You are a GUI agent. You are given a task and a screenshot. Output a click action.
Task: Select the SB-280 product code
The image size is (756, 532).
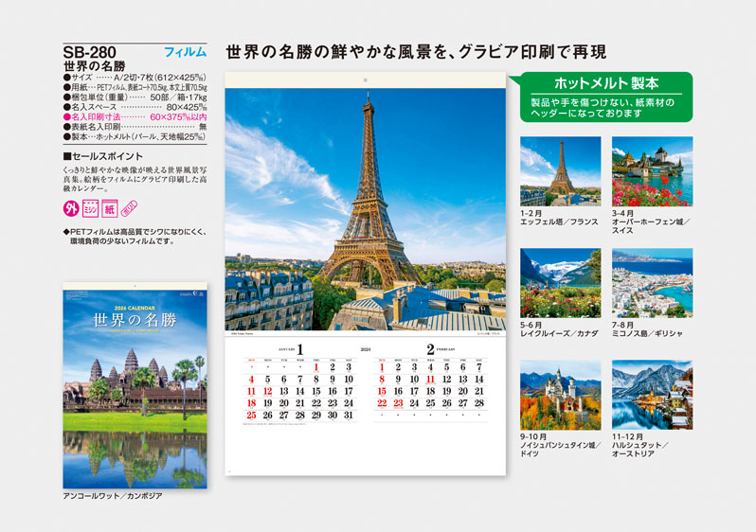(x=90, y=52)
